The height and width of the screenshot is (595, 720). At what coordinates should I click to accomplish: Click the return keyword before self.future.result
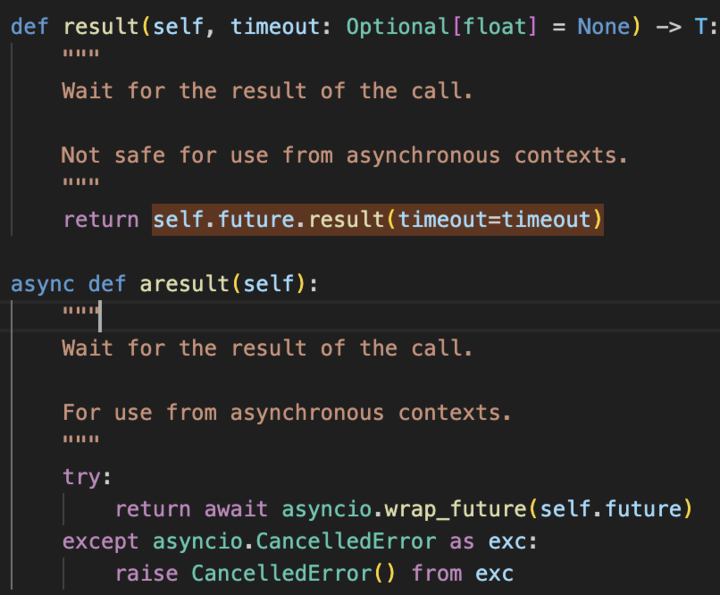coord(101,220)
